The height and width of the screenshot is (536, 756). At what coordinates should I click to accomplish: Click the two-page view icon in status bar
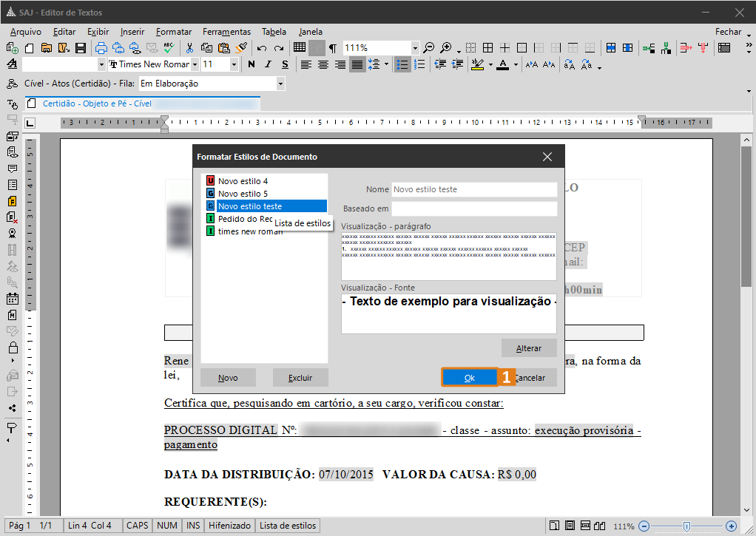point(600,526)
